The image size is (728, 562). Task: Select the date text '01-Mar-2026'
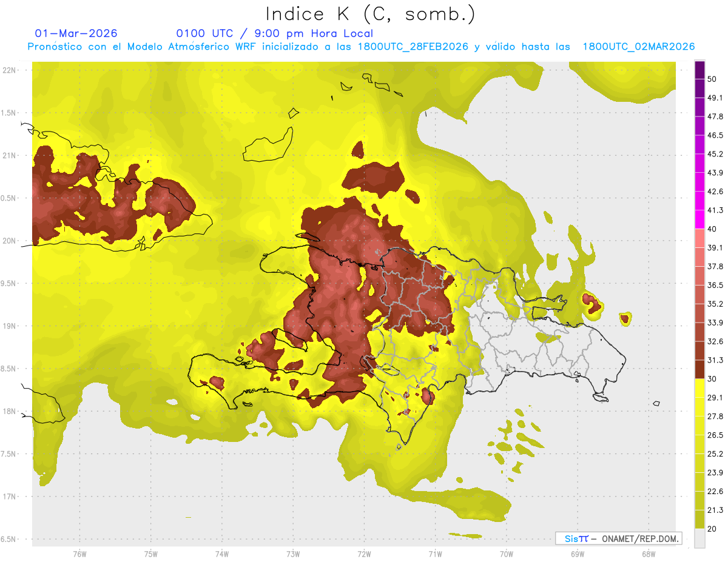pyautogui.click(x=76, y=33)
